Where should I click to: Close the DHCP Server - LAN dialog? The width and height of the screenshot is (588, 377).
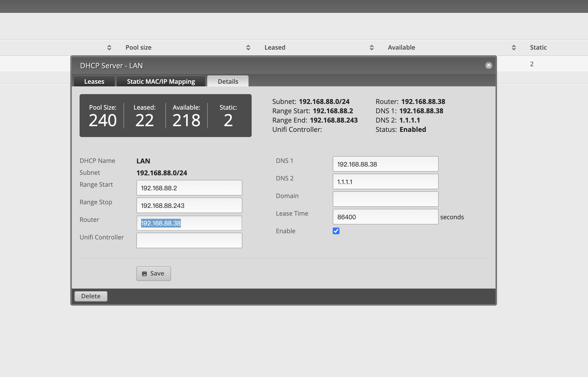tap(489, 65)
